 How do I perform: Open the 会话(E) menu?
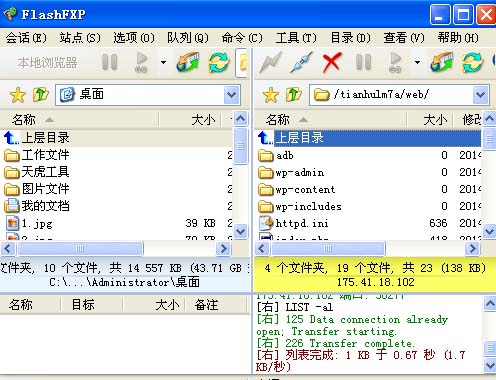26,38
